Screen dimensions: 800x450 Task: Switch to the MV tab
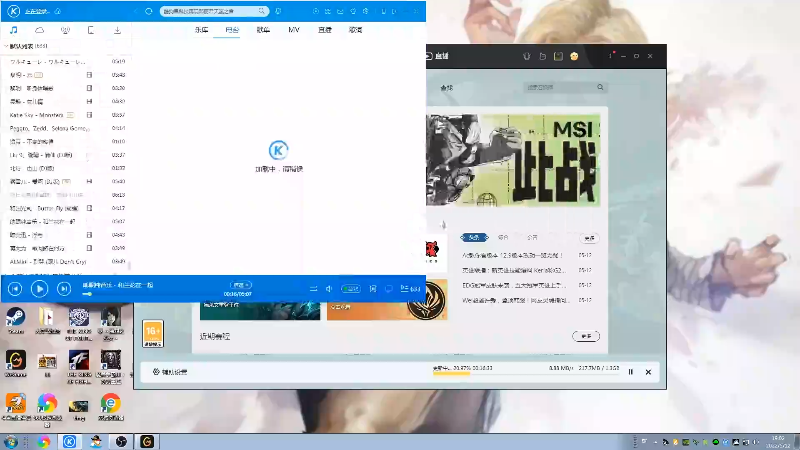coord(294,30)
